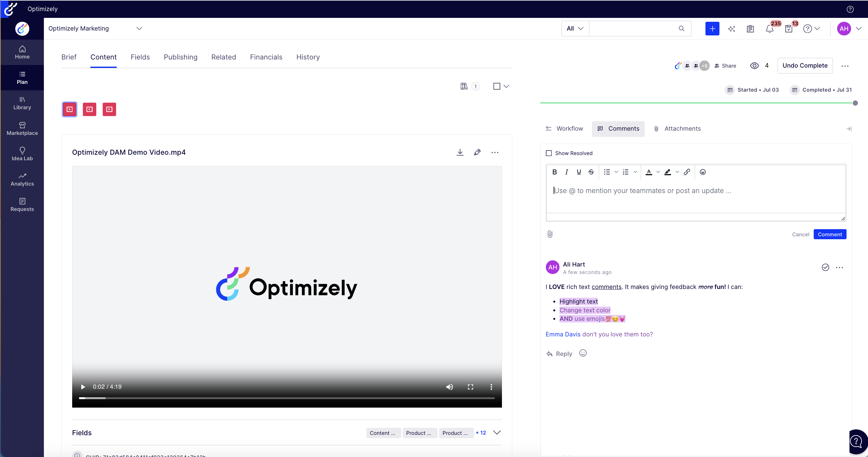Enter fullscreen mode on the video
The image size is (868, 457).
coord(470,387)
